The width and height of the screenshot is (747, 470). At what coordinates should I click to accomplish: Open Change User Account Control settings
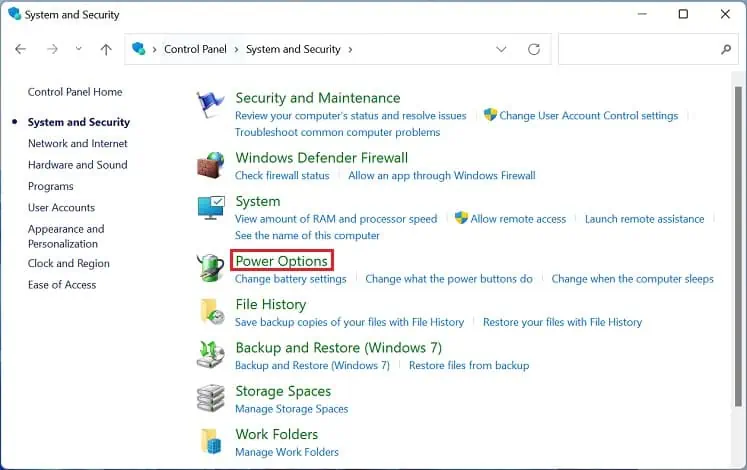[588, 116]
